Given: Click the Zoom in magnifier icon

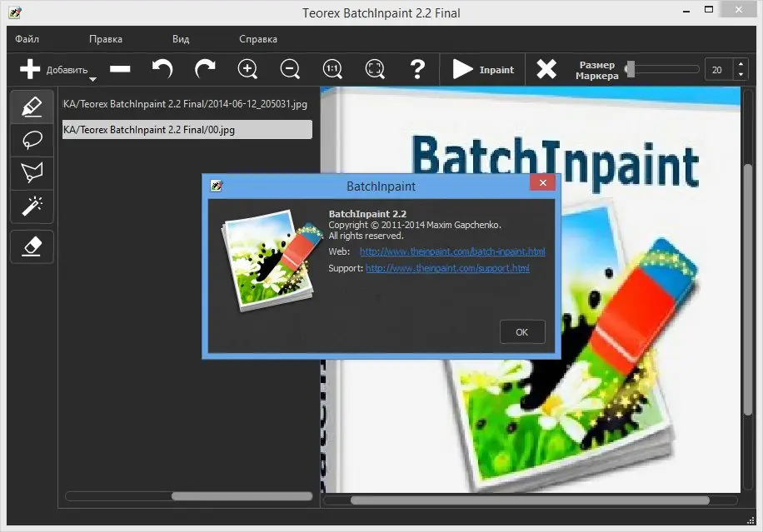Looking at the screenshot, I should [247, 69].
